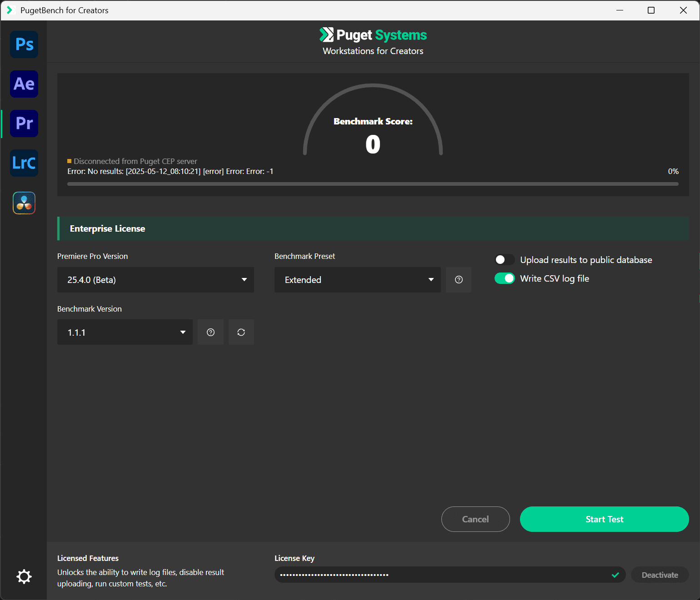Image resolution: width=700 pixels, height=600 pixels.
Task: Expand the Premiere Pro Version dropdown
Action: coord(155,280)
